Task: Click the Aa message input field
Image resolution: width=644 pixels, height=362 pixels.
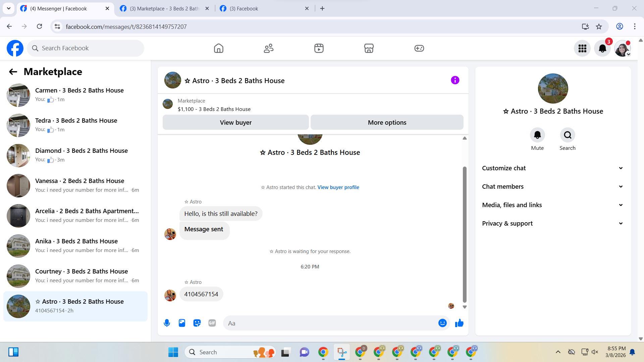Action: click(x=330, y=323)
